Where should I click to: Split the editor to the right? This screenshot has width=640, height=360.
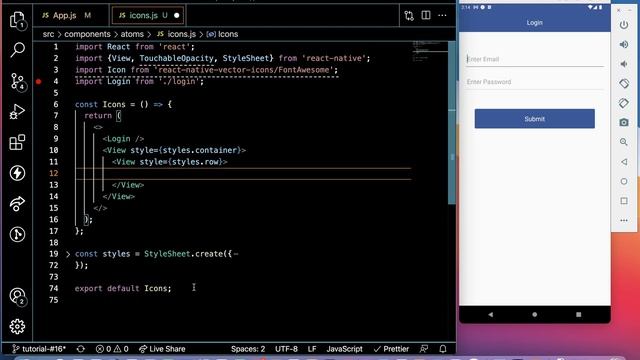(426, 15)
